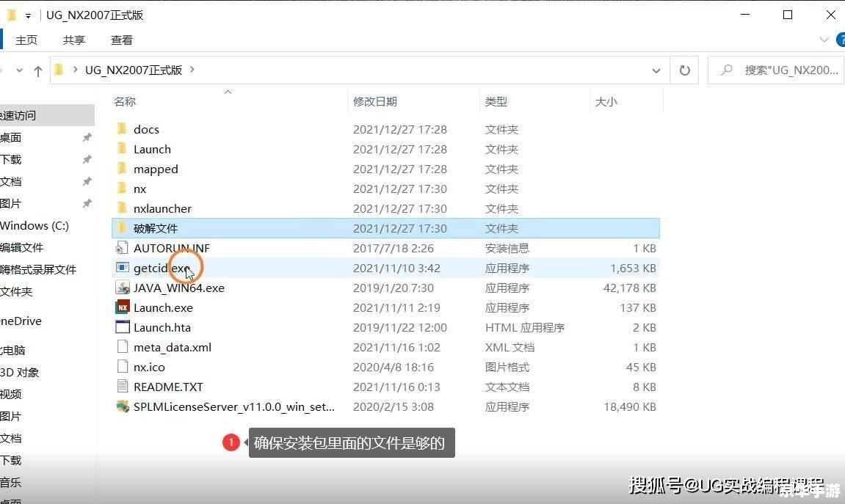Select the mapped folder icon
The image size is (845, 504).
[123, 169]
